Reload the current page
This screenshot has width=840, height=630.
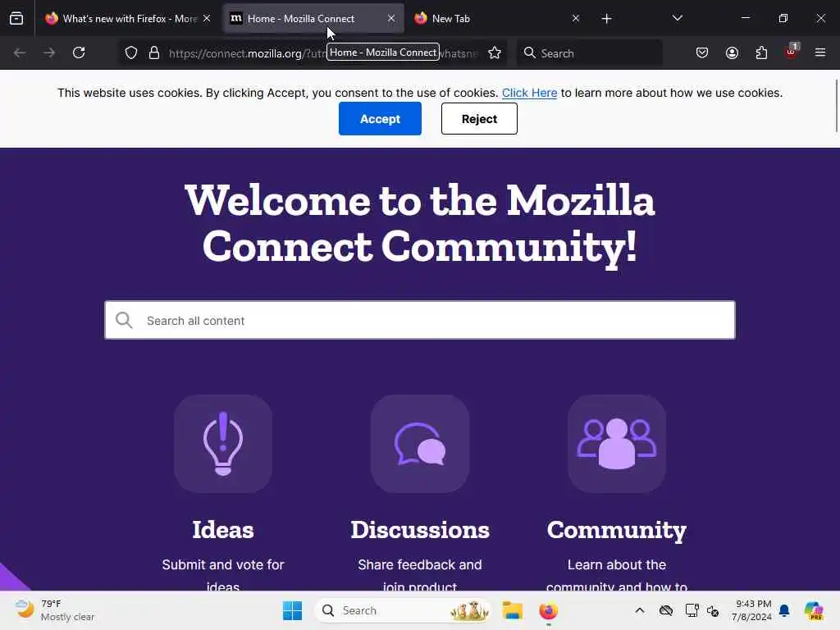80,53
